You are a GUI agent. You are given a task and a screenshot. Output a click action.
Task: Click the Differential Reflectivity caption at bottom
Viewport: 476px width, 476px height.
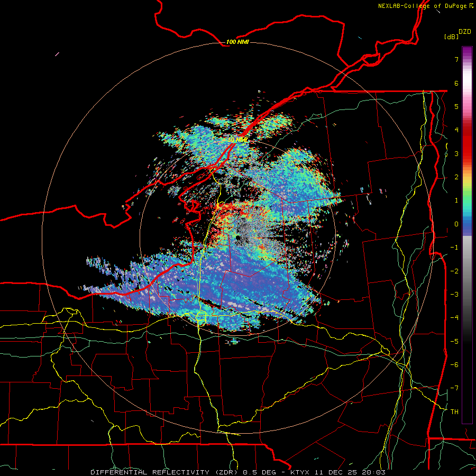click(238, 472)
